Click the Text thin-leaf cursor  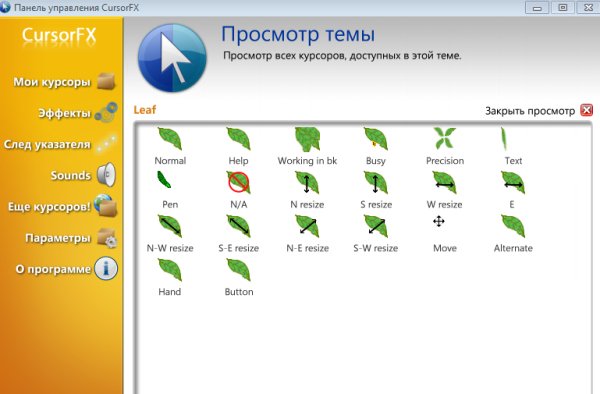pos(504,138)
